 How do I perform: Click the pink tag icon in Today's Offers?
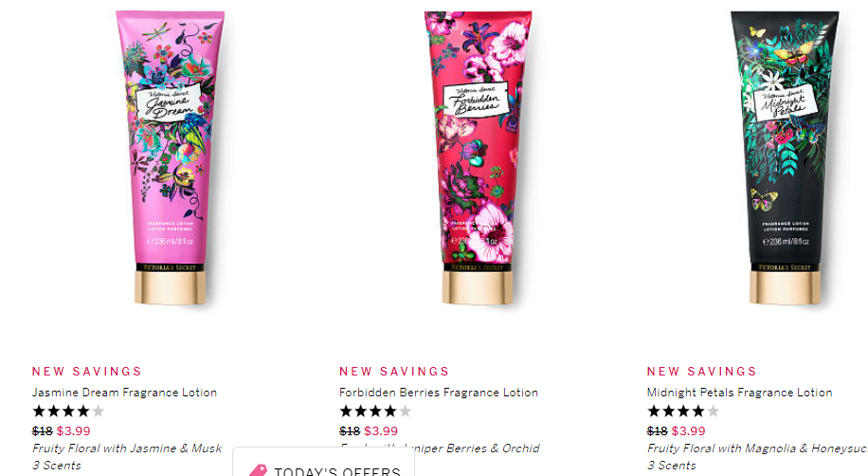tap(258, 470)
